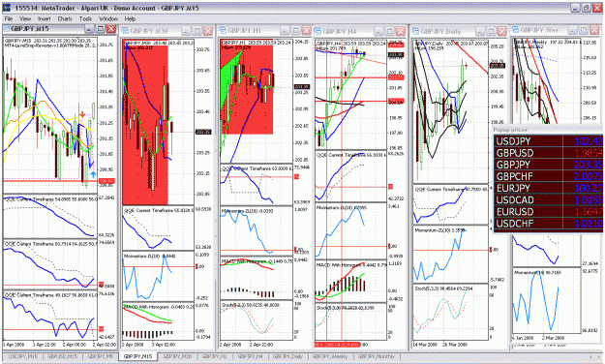The height and width of the screenshot is (364, 605).
Task: Maximize the GBPJPY,H4 chart window
Action: click(390, 31)
